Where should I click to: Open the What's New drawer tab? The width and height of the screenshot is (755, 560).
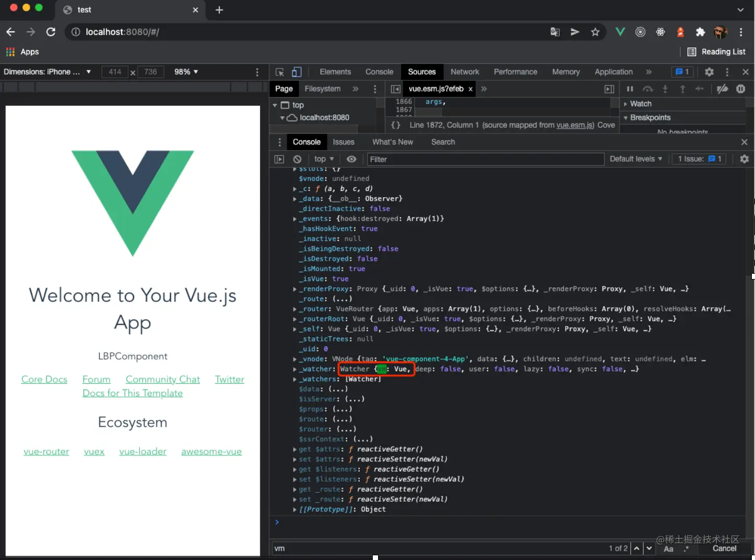(393, 142)
